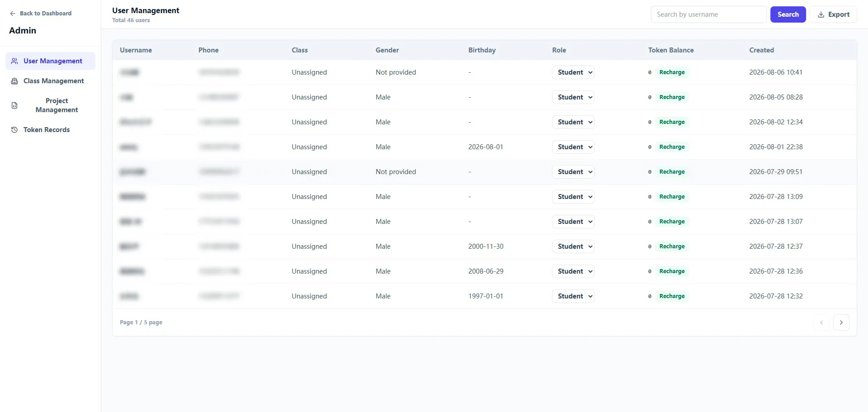Image resolution: width=868 pixels, height=412 pixels.
Task: Recharge tokens for user created 2026-08-05 08:28
Action: pos(672,97)
